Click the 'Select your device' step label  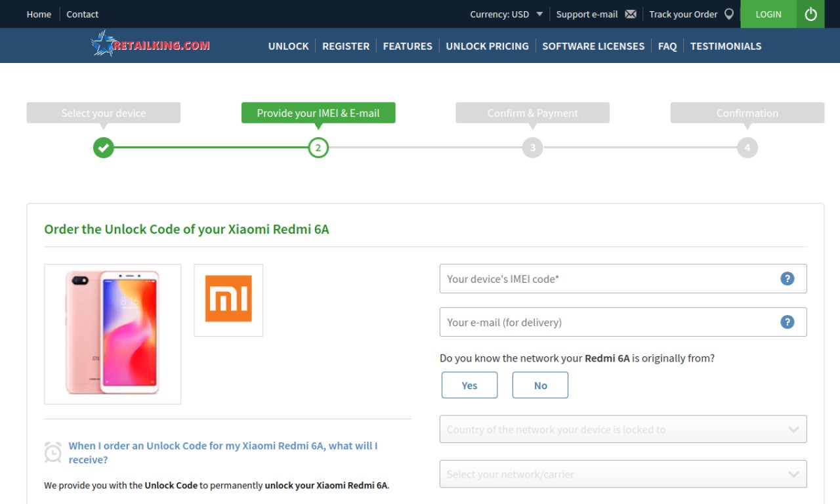click(104, 113)
